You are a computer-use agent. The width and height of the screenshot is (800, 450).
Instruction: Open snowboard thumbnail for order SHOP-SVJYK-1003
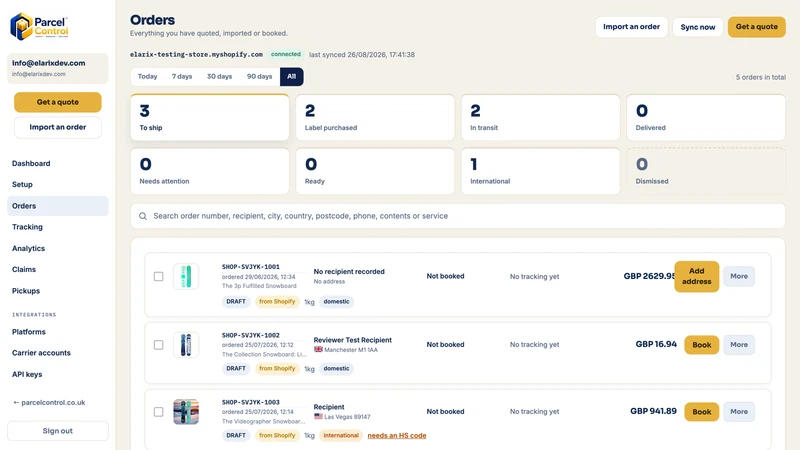186,412
